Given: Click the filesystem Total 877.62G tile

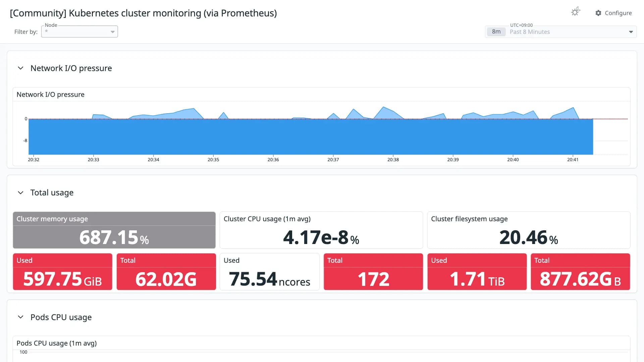Looking at the screenshot, I should click(580, 271).
